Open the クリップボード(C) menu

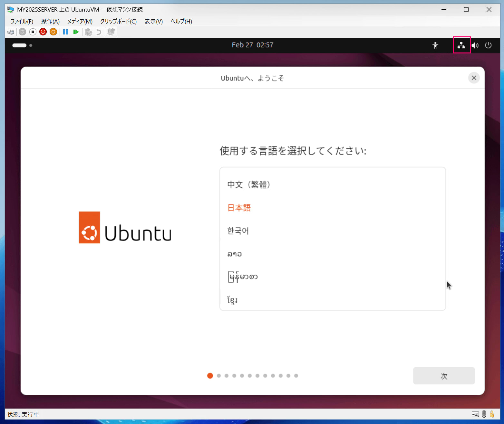(118, 21)
